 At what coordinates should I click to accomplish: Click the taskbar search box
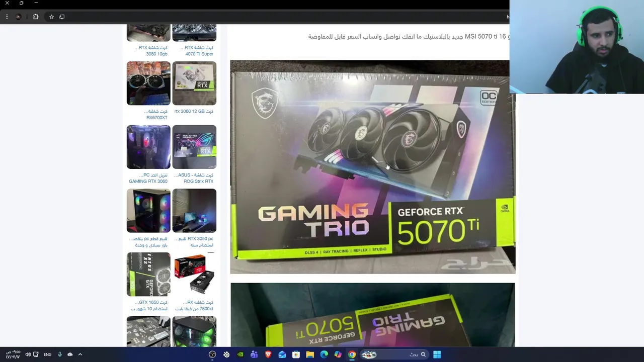click(394, 354)
